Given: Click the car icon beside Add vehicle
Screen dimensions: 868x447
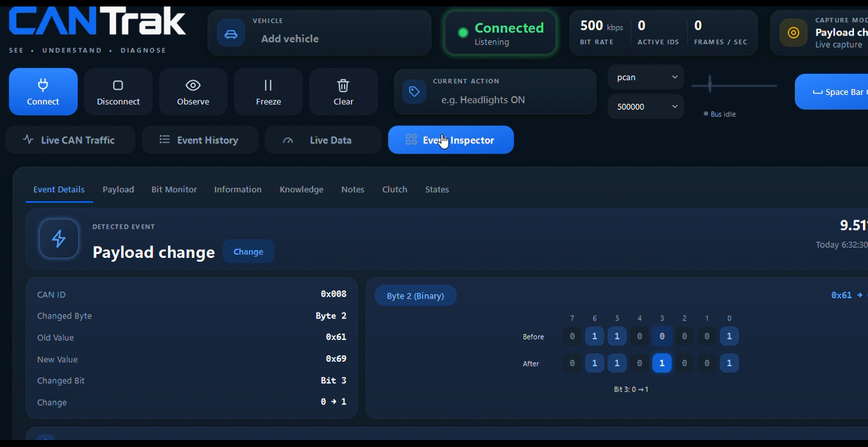Looking at the screenshot, I should 231,33.
